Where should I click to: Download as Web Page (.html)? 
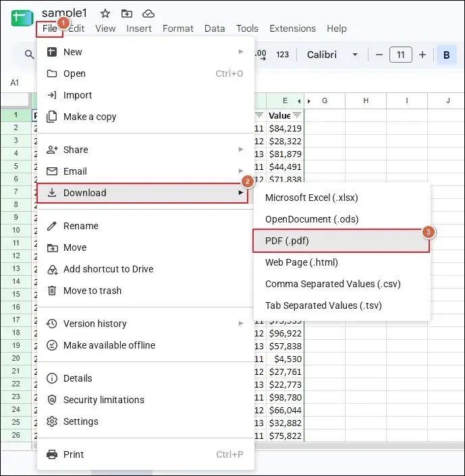click(x=342, y=262)
